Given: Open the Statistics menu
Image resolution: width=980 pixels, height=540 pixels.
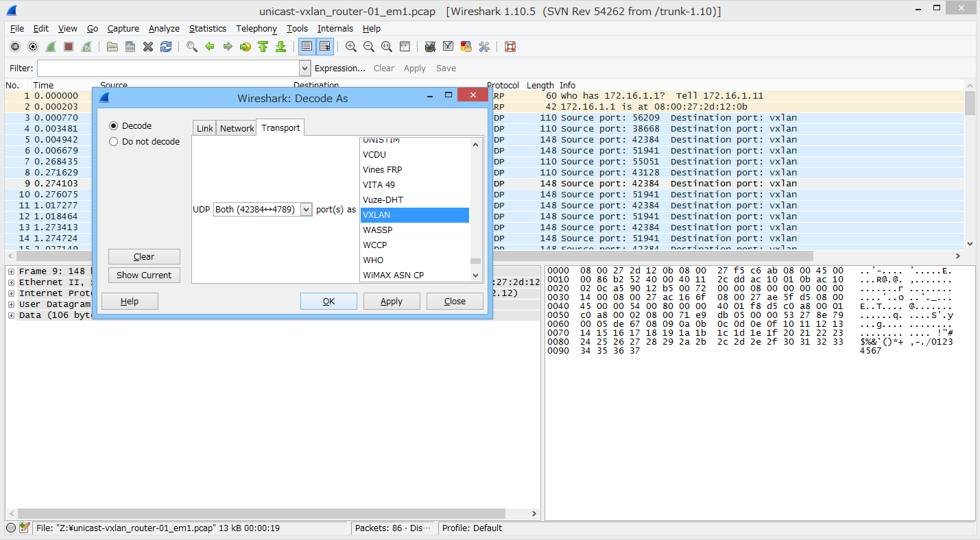Looking at the screenshot, I should (x=208, y=28).
